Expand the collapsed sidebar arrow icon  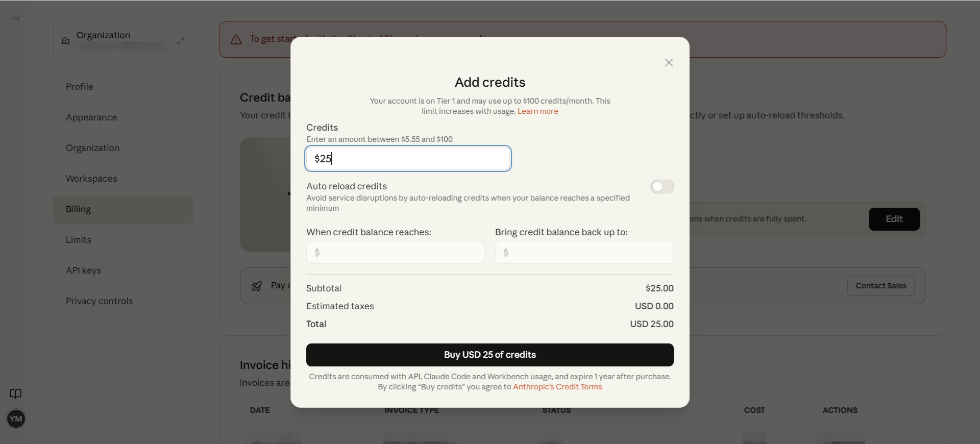click(15, 18)
